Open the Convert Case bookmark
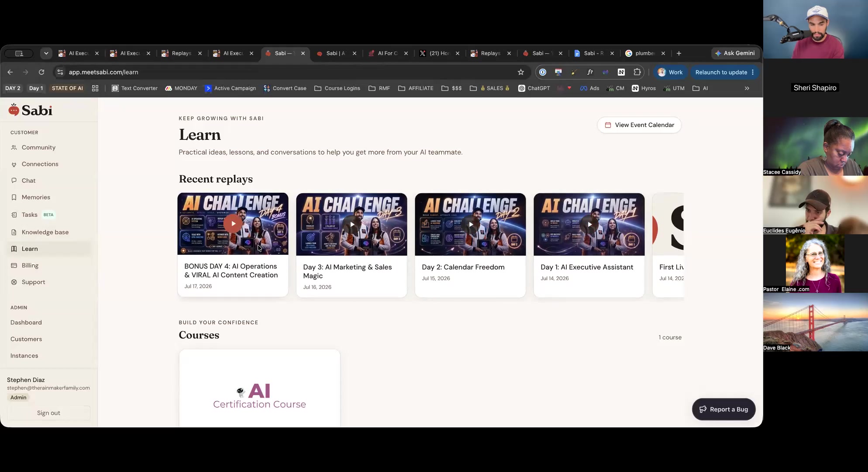 tap(285, 88)
